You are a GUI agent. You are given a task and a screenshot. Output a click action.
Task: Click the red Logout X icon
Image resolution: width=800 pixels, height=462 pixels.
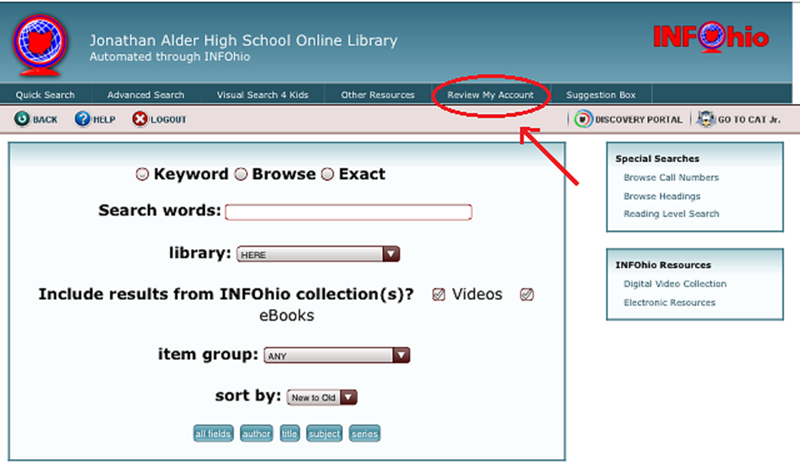[140, 119]
